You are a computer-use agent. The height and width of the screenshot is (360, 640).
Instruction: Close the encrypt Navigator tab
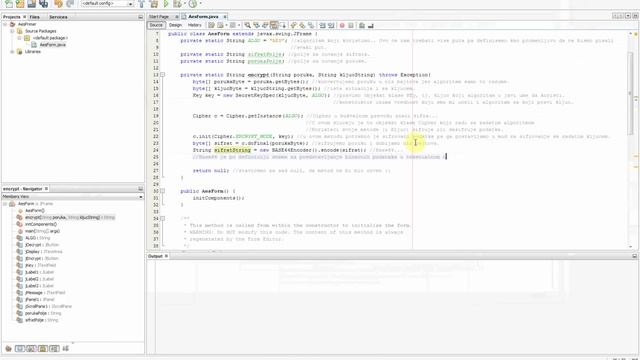click(x=46, y=189)
